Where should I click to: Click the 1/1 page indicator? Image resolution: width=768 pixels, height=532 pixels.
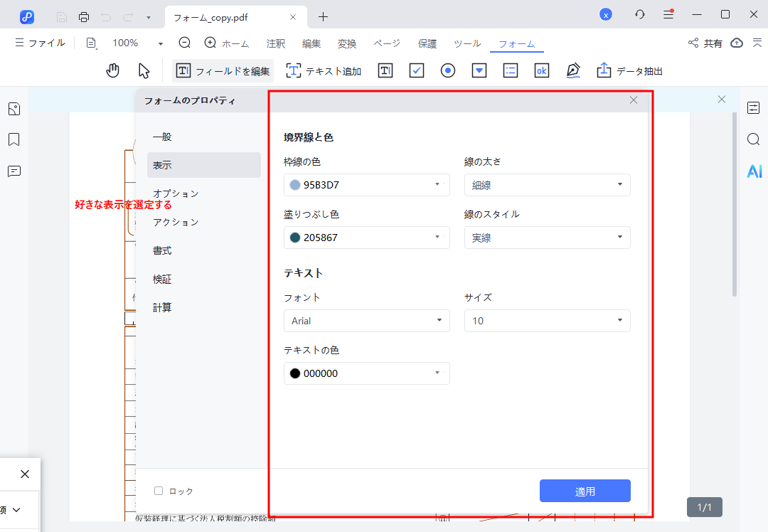click(x=704, y=507)
